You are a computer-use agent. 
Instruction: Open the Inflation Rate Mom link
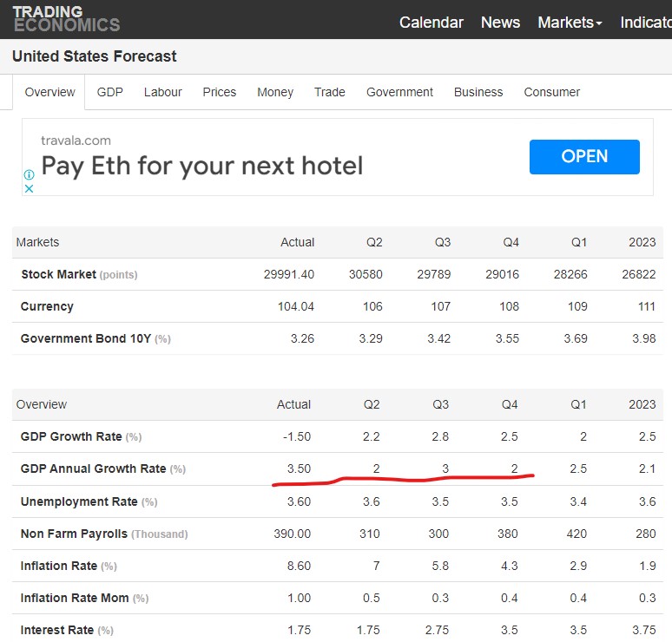(x=75, y=598)
